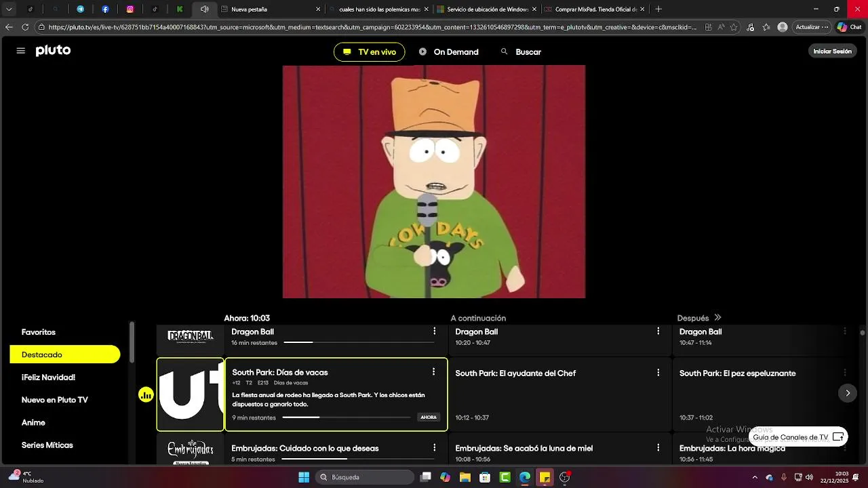Click the Después double-chevron
Image resolution: width=868 pixels, height=488 pixels.
coord(717,318)
